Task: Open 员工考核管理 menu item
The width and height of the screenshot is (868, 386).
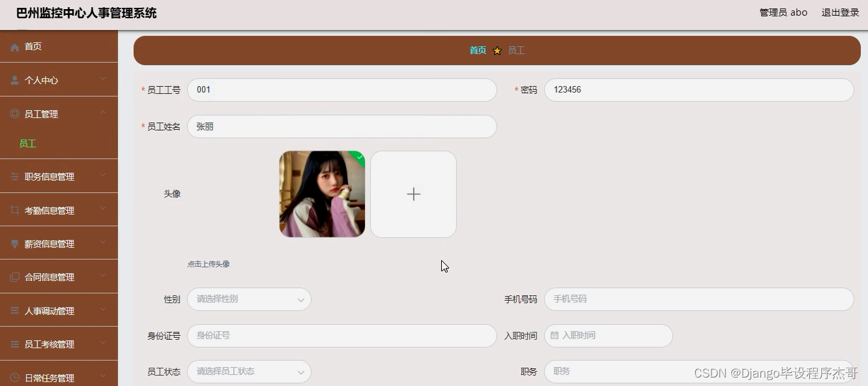Action: [x=59, y=344]
